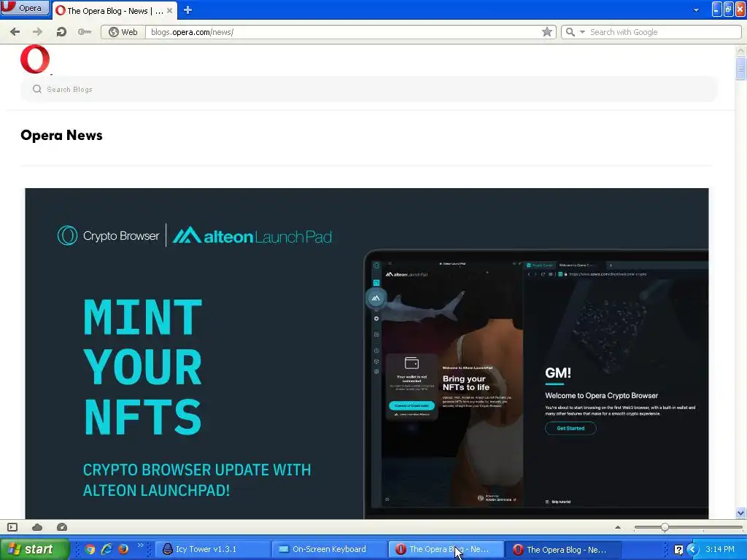Click the red Opera logo
This screenshot has width=747, height=560.
click(35, 59)
